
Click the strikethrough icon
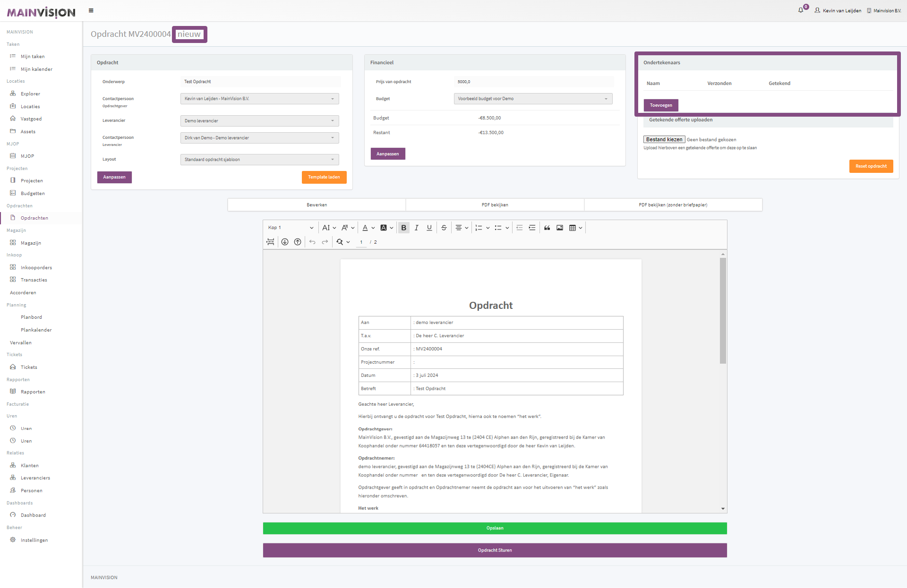[x=444, y=228]
